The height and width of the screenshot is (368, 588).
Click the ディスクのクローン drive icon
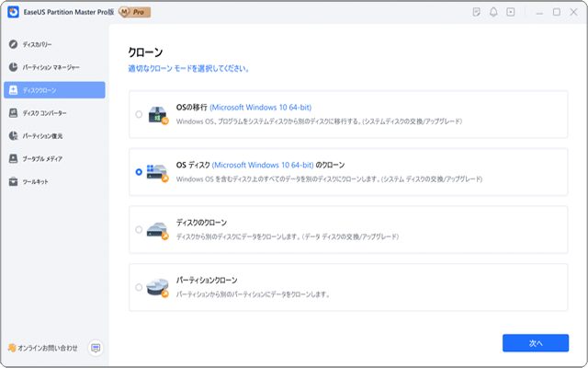(x=157, y=231)
